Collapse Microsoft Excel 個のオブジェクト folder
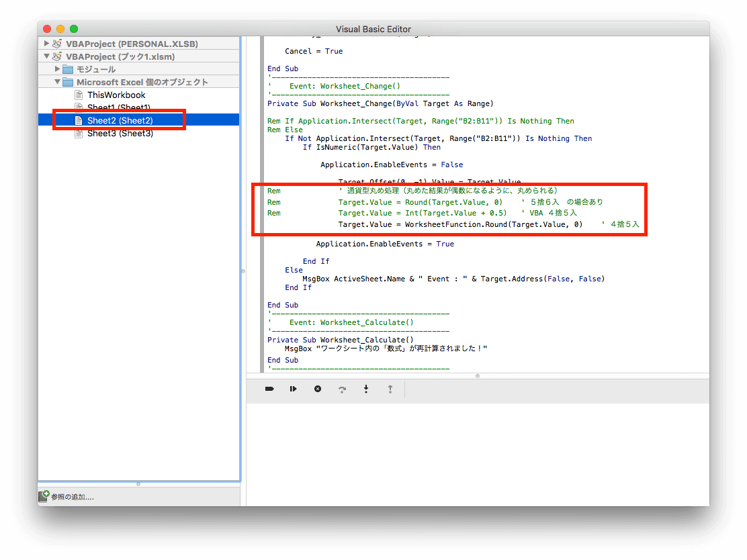The height and width of the screenshot is (560, 747). click(x=57, y=82)
